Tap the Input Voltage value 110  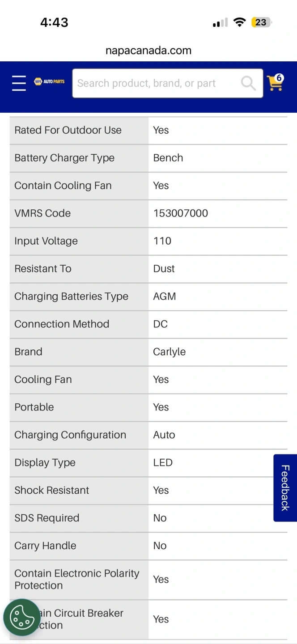[x=162, y=241]
